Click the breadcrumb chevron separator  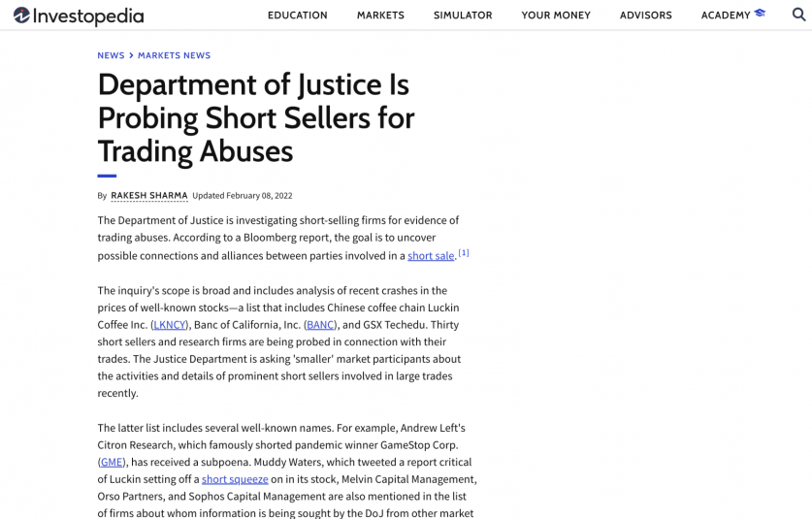(x=131, y=55)
